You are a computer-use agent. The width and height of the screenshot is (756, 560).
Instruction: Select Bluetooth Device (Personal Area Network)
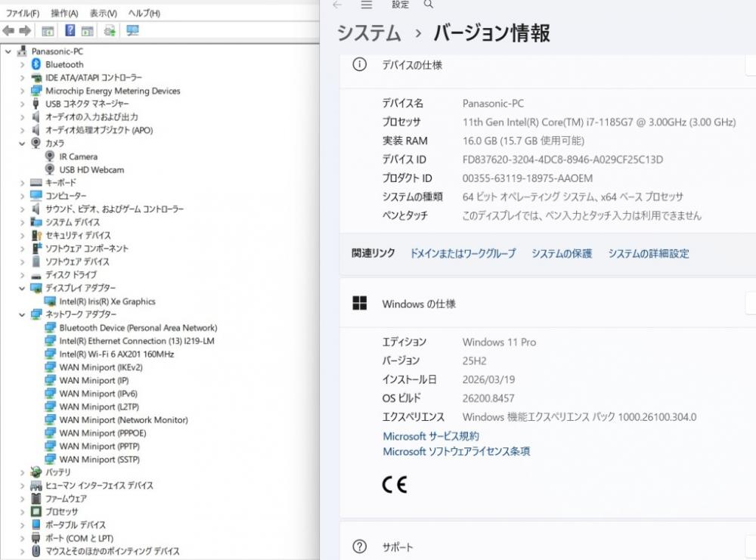[138, 328]
